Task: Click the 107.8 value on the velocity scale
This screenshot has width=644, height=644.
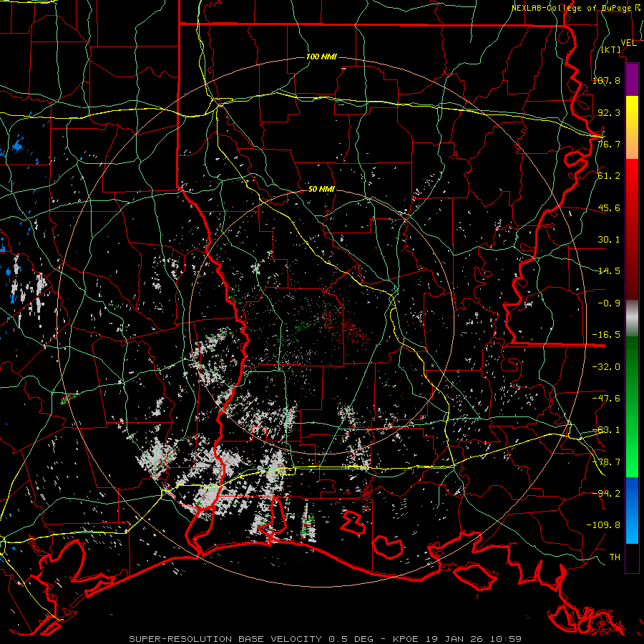Action: click(x=606, y=80)
